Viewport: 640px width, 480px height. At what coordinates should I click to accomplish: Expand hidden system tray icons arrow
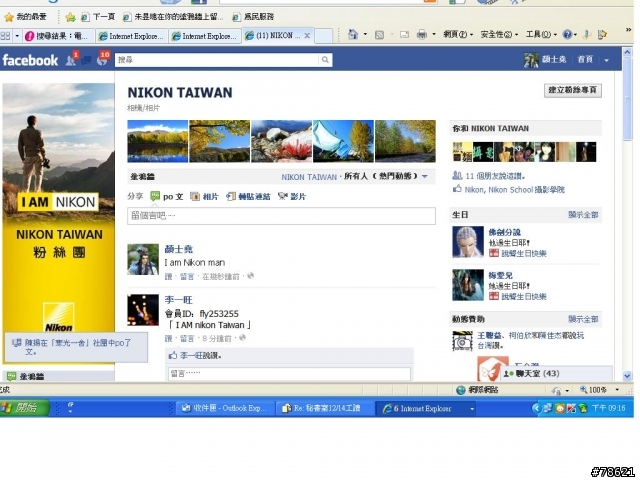click(536, 408)
